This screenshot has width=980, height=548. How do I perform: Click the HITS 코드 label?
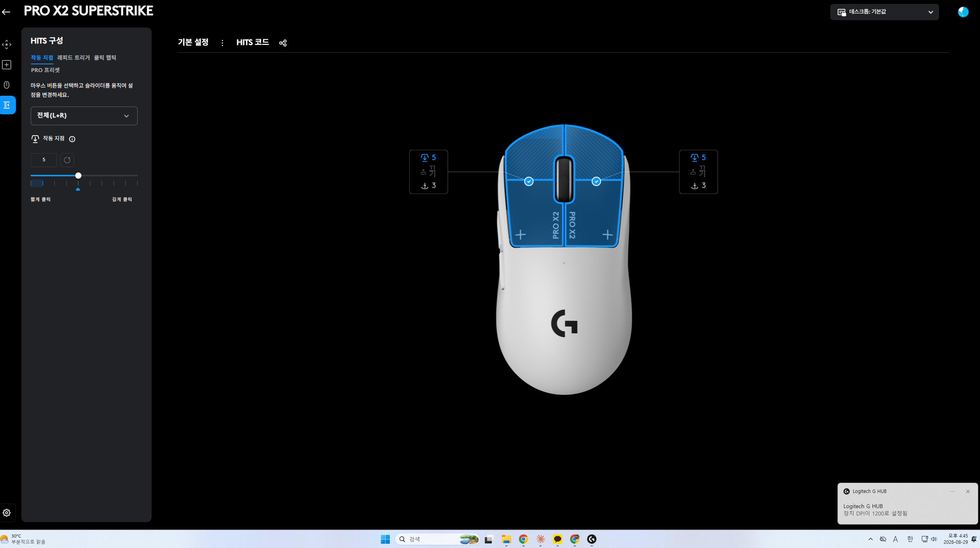tap(253, 42)
